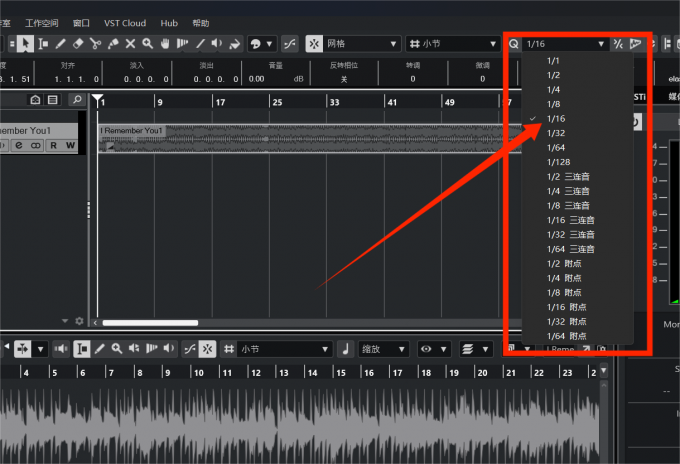Select the Line tool in top toolbar
Viewport: 680px width, 464px height.
(x=200, y=44)
